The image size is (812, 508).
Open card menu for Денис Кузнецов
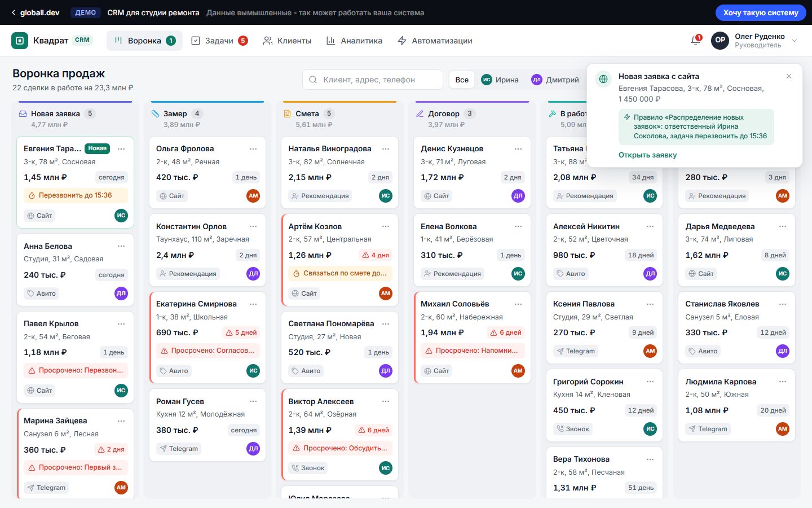point(518,149)
